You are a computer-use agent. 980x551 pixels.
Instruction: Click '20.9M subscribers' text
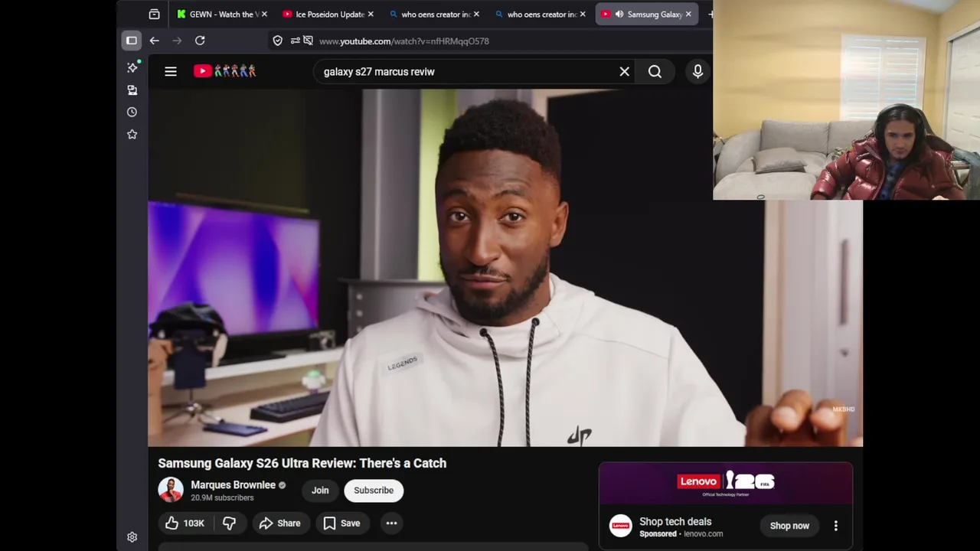tap(222, 497)
